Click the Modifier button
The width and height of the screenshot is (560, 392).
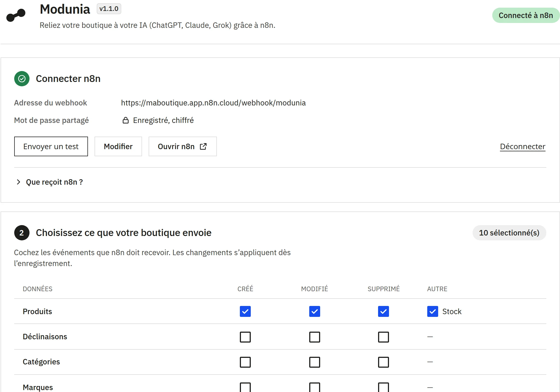click(118, 146)
